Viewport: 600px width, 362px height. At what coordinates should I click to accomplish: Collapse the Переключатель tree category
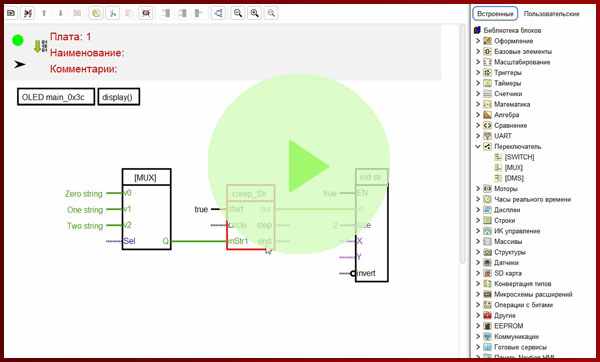(x=478, y=147)
